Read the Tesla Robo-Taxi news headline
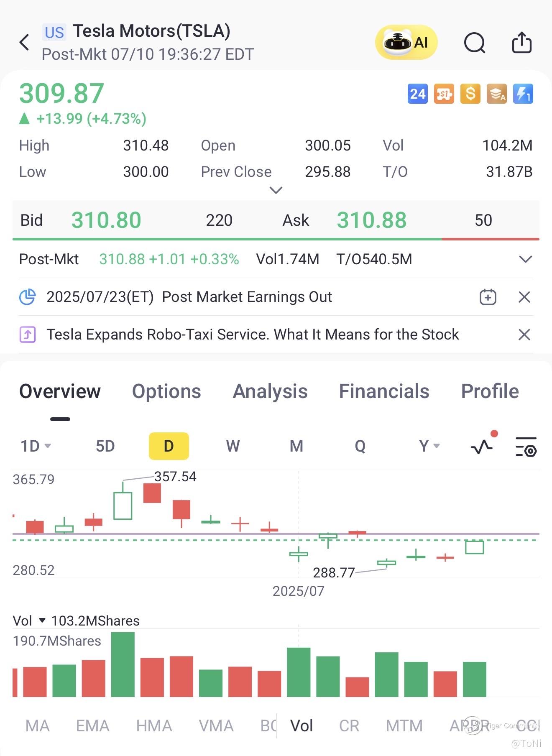 253,335
